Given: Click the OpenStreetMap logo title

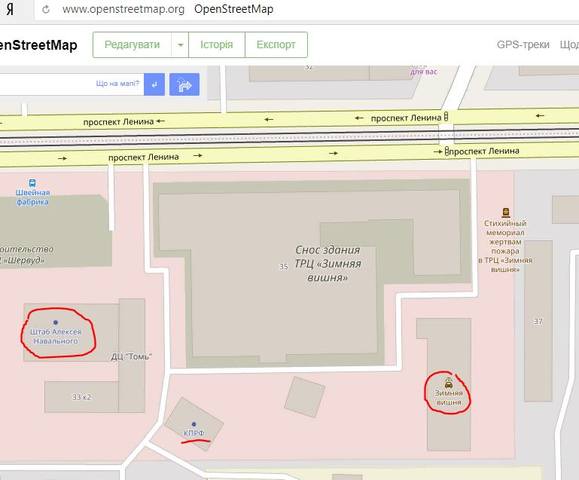Looking at the screenshot, I should pyautogui.click(x=39, y=45).
